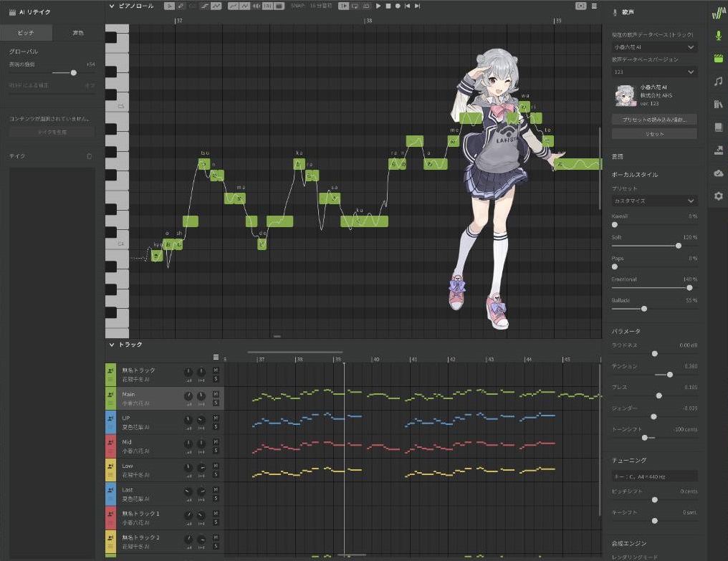Switch to the ピッチ tab
This screenshot has height=561, width=728.
[x=26, y=33]
